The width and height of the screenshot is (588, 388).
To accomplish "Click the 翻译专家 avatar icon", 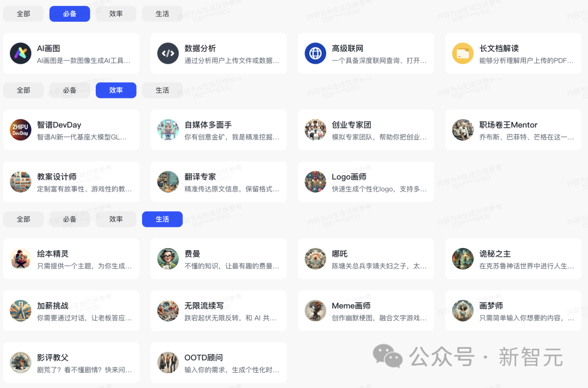I will (168, 182).
